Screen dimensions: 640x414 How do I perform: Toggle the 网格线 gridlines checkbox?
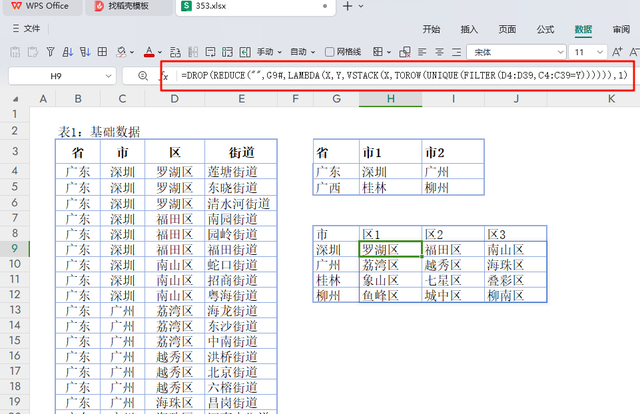[x=329, y=52]
